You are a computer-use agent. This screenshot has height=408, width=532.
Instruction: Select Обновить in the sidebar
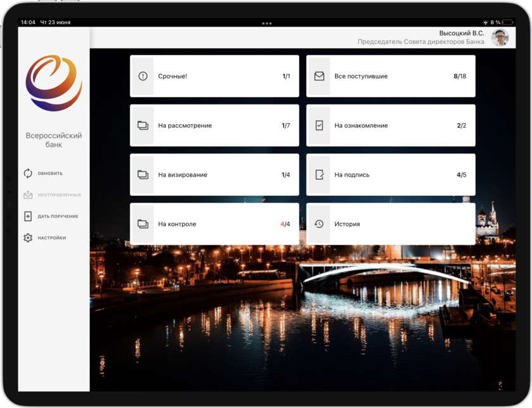point(50,173)
